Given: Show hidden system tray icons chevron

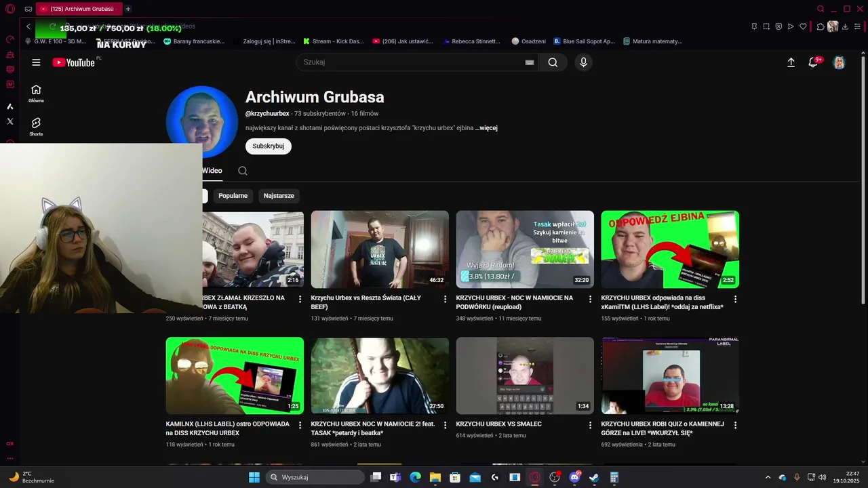Looking at the screenshot, I should click(x=768, y=477).
